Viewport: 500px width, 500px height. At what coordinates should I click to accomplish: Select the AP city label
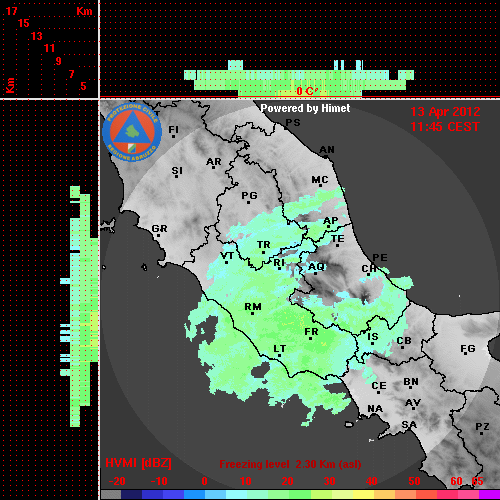pos(331,221)
